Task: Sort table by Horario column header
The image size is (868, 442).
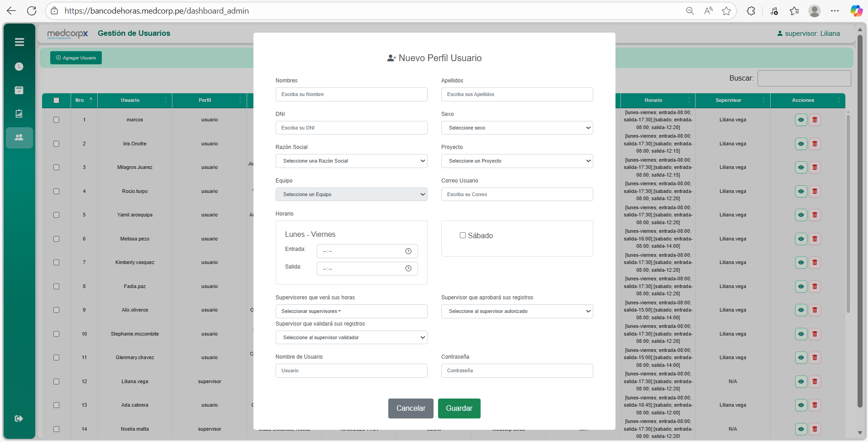Action: pos(653,101)
